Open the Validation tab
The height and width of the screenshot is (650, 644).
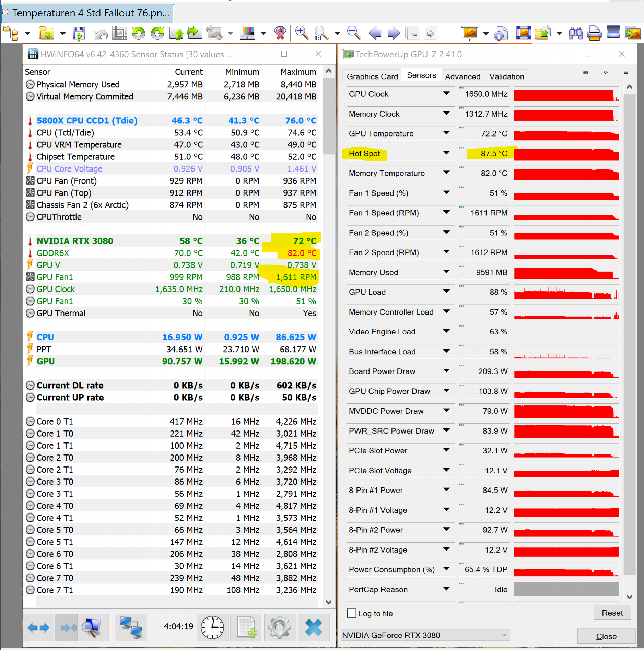pyautogui.click(x=507, y=76)
